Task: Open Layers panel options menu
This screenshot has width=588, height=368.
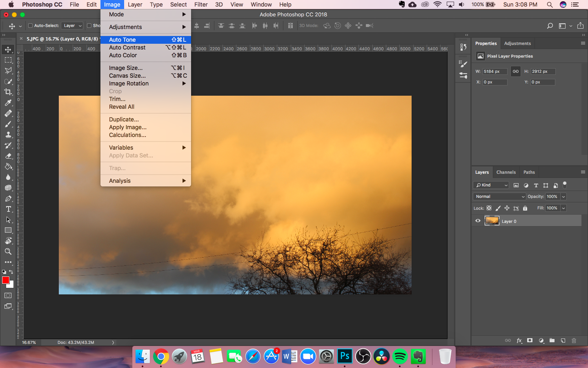Action: click(x=583, y=172)
